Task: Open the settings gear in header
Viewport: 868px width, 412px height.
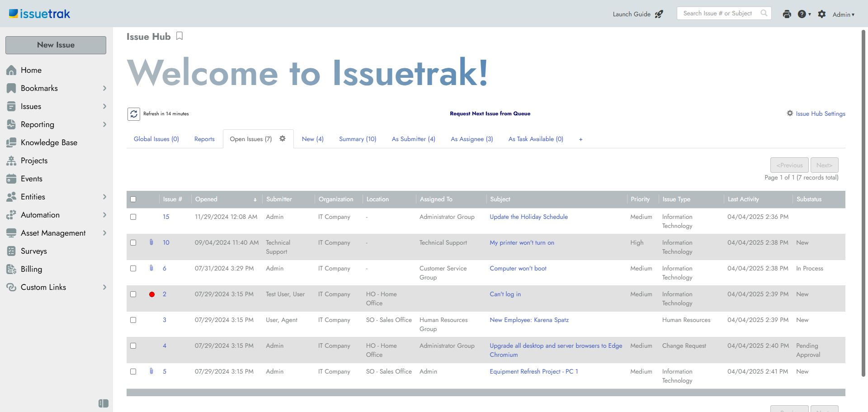Action: (822, 14)
